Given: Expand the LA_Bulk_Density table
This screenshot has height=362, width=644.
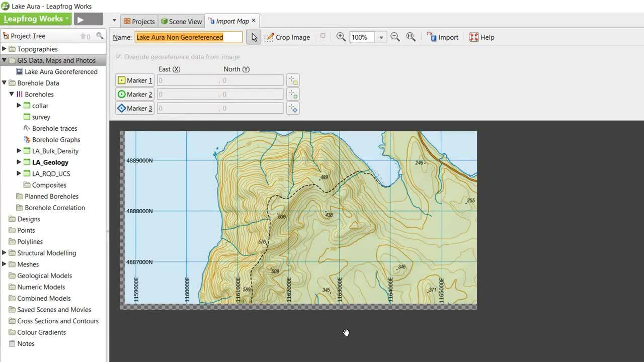Looking at the screenshot, I should pos(19,151).
